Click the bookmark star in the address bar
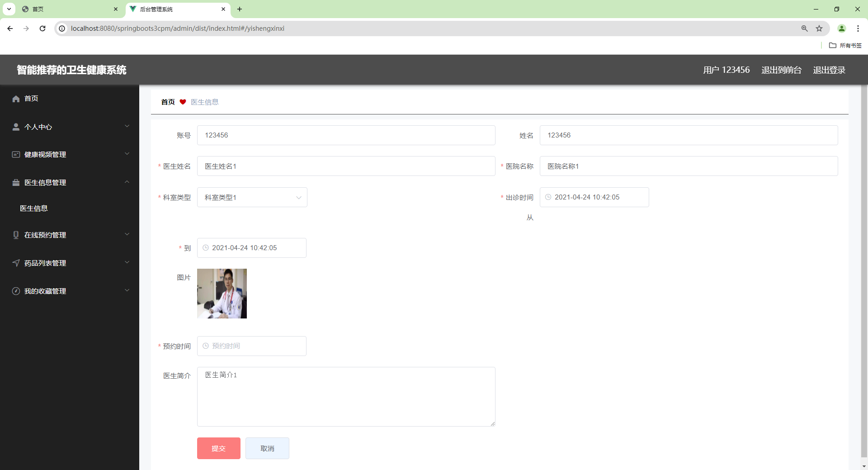Viewport: 868px width, 470px height. (x=820, y=28)
